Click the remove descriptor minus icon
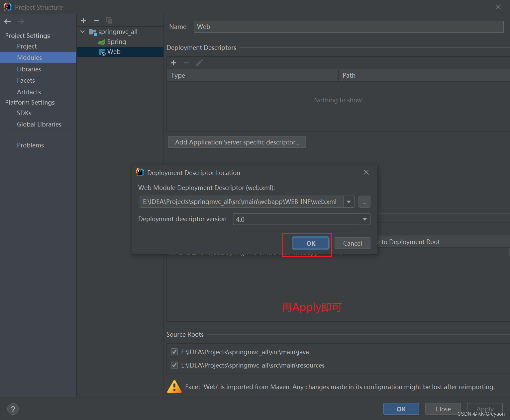Screen dimensions: 510x420 click(x=186, y=63)
